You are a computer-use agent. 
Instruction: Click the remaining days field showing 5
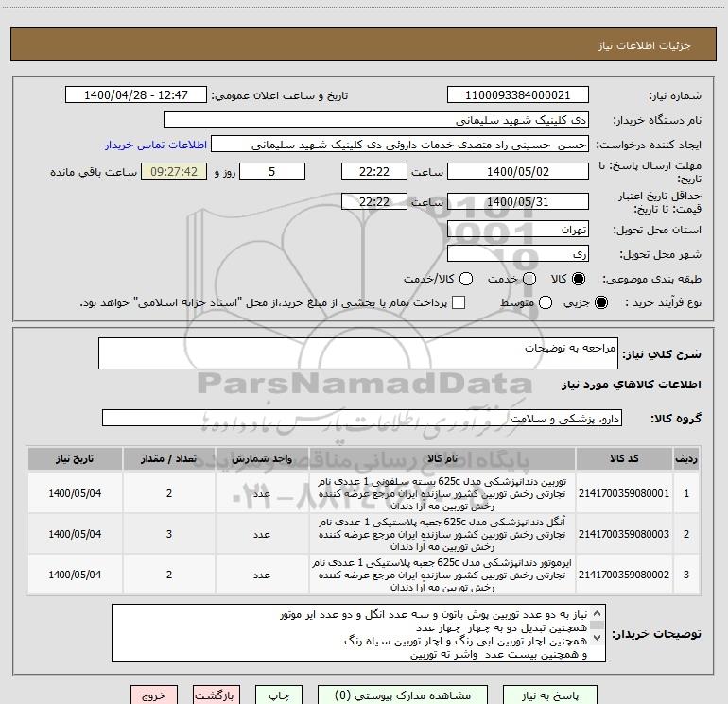coord(272,171)
